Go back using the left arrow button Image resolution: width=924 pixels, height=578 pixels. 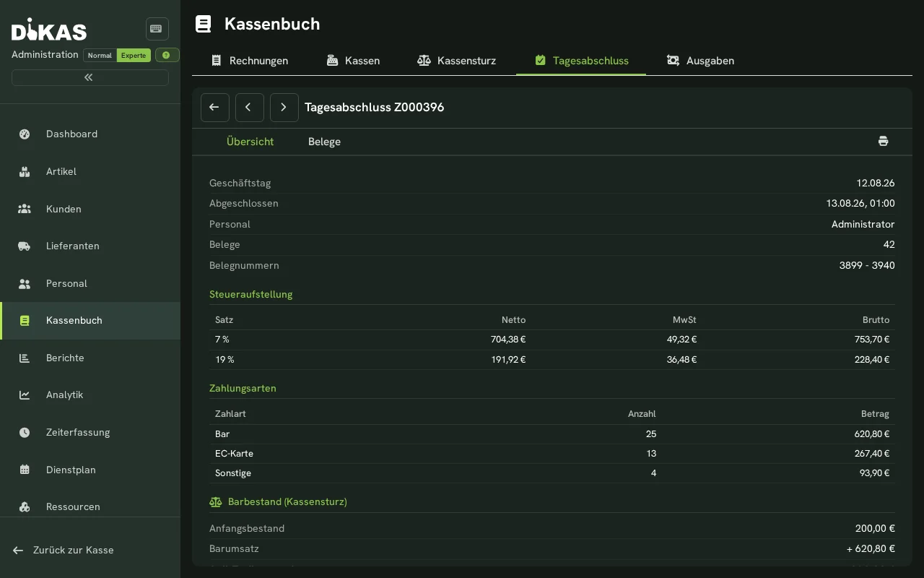[215, 108]
